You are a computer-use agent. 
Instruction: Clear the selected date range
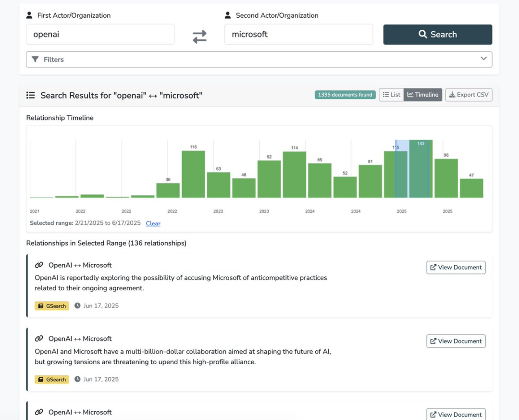click(x=153, y=223)
